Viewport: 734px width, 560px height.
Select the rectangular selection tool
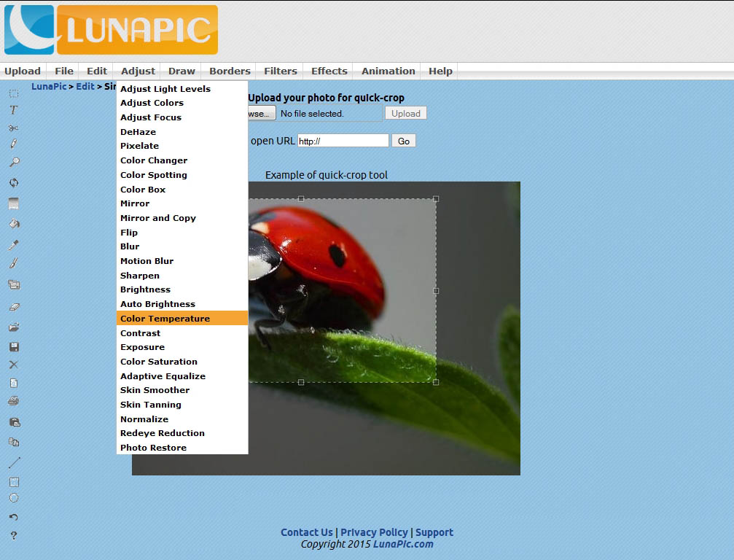click(12, 93)
